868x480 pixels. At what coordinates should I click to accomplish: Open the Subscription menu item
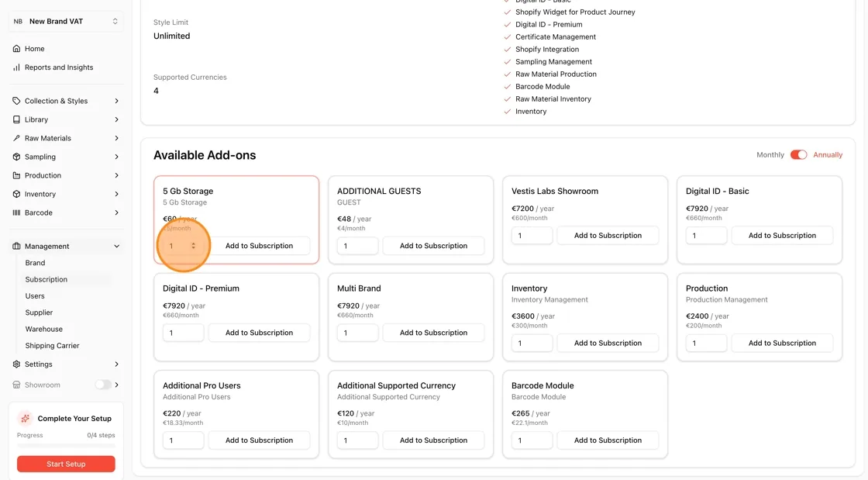[x=46, y=280]
